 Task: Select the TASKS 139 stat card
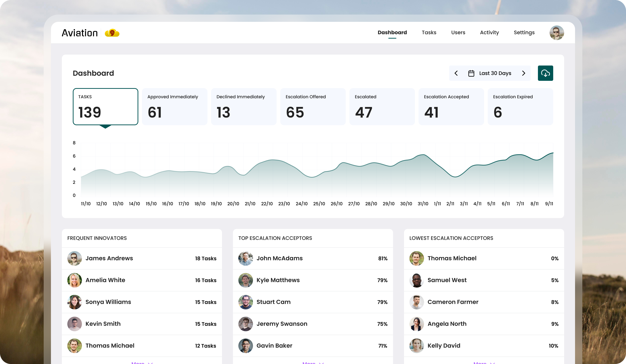click(x=105, y=107)
